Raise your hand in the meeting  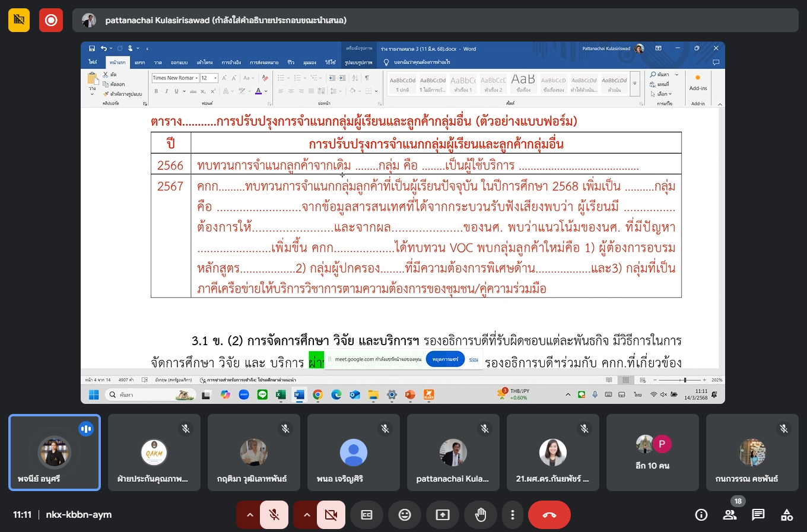click(x=481, y=515)
